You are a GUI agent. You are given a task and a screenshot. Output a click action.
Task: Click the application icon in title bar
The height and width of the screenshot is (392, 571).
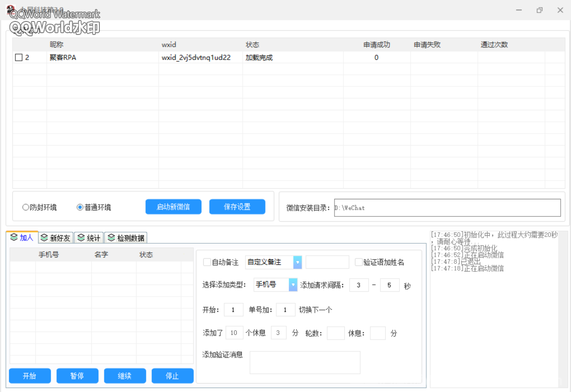[11, 9]
